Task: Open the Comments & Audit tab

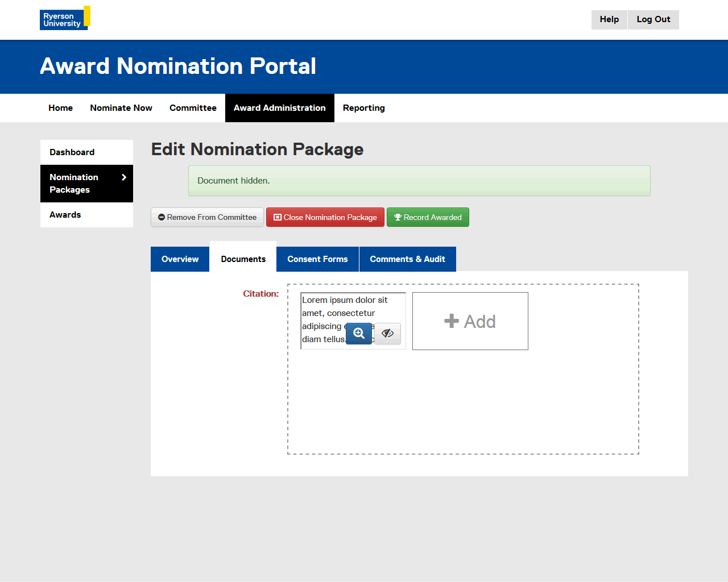Action: (x=407, y=259)
